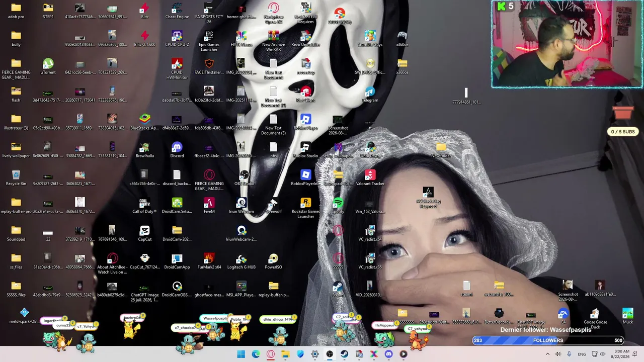Select the STEP1 folder icon
Image resolution: width=644 pixels, height=362 pixels.
pos(48,11)
